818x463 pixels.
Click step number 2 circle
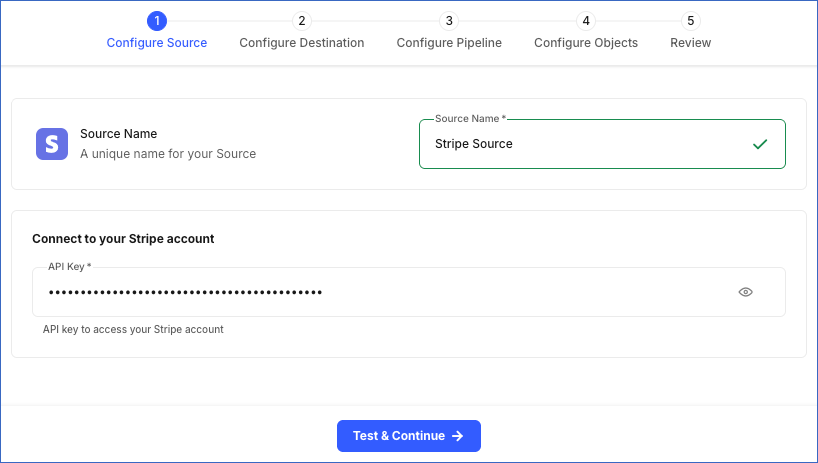pyautogui.click(x=302, y=21)
